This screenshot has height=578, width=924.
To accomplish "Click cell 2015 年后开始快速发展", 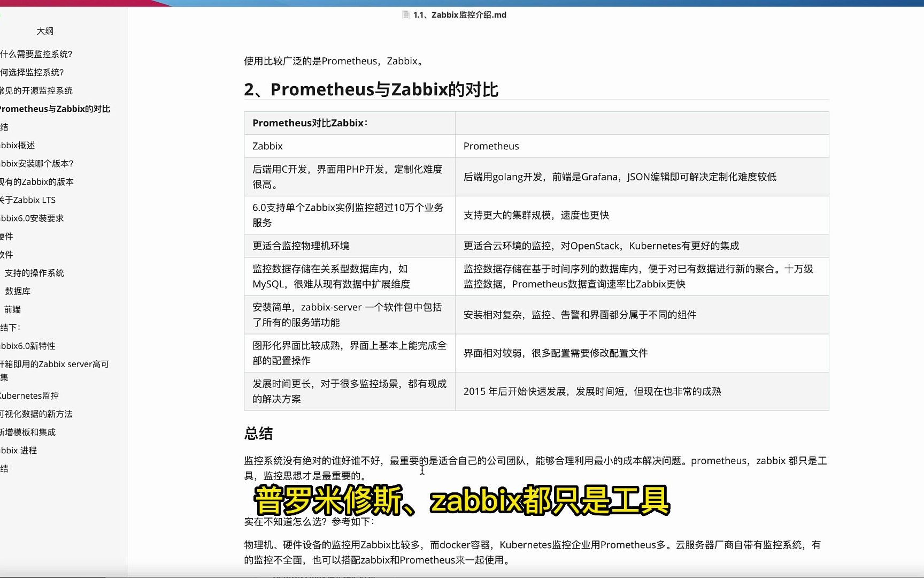I will 642,391.
